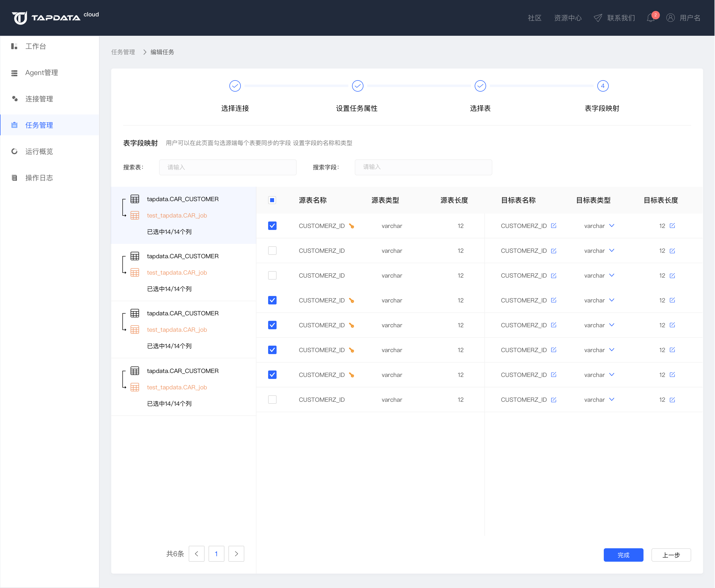The image size is (715, 588).
Task: Open 操作日志 from the sidebar
Action: point(39,178)
